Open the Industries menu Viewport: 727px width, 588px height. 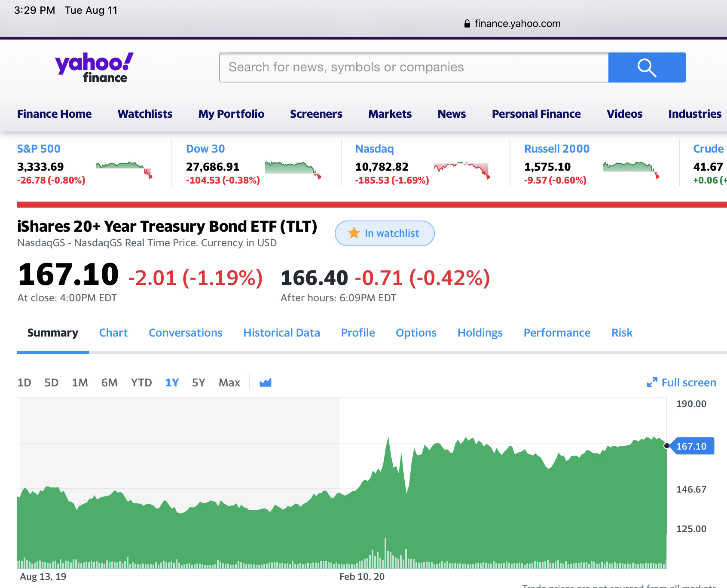coord(695,114)
